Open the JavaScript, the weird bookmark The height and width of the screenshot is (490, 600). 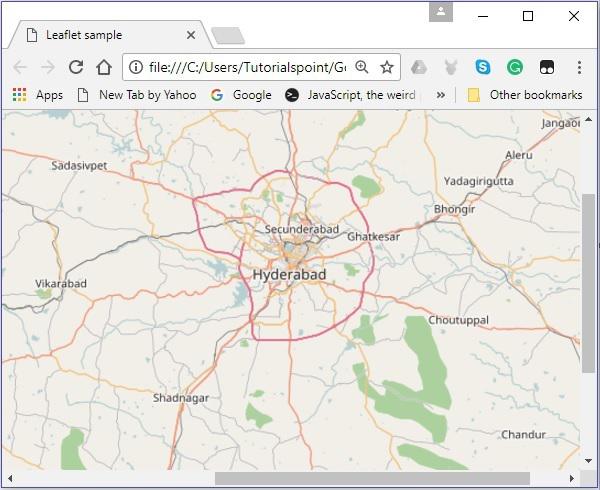350,95
